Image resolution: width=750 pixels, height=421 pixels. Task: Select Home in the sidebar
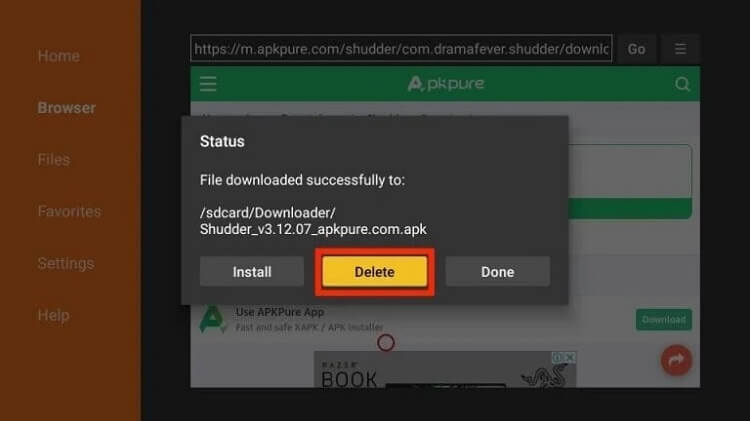point(59,56)
